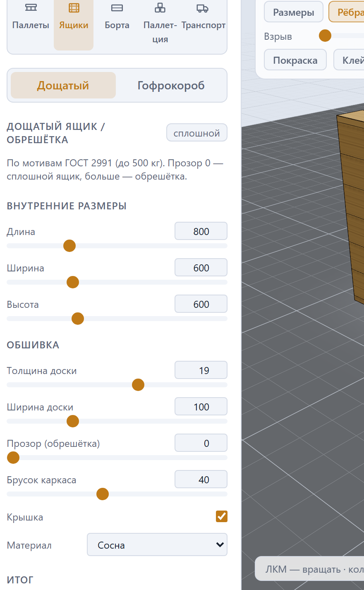Click the сплошной badge

pos(197,133)
